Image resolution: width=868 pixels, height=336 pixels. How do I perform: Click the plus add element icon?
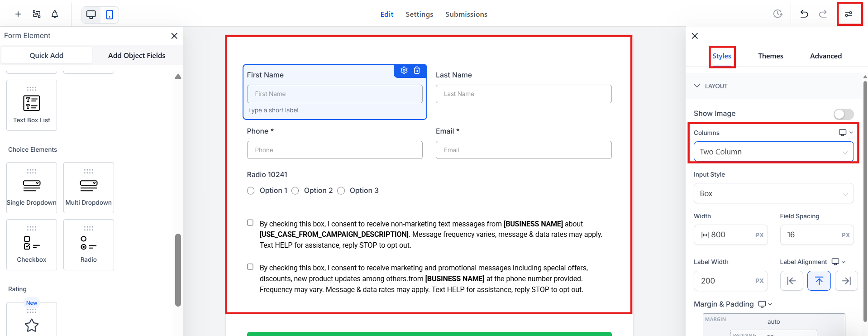(18, 14)
